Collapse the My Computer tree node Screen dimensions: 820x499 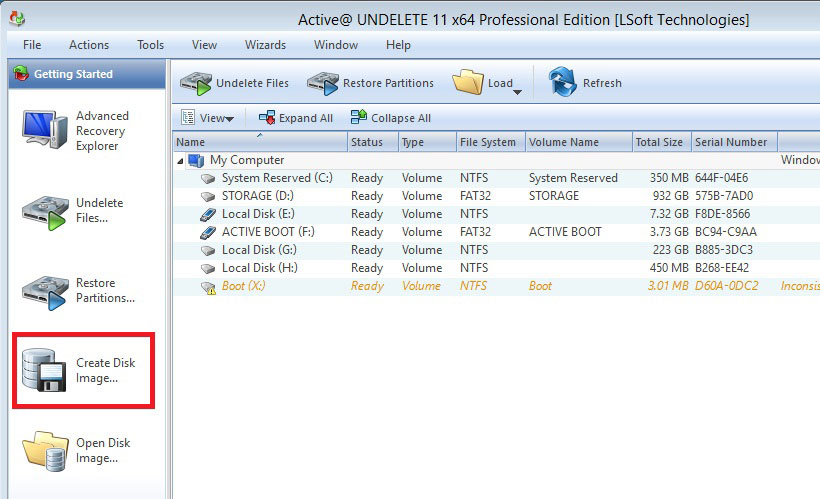pyautogui.click(x=180, y=161)
